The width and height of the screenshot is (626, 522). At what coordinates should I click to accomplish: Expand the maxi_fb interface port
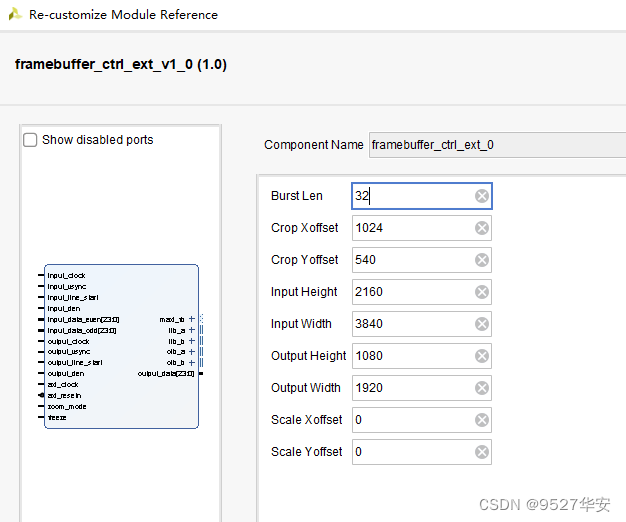coord(192,319)
